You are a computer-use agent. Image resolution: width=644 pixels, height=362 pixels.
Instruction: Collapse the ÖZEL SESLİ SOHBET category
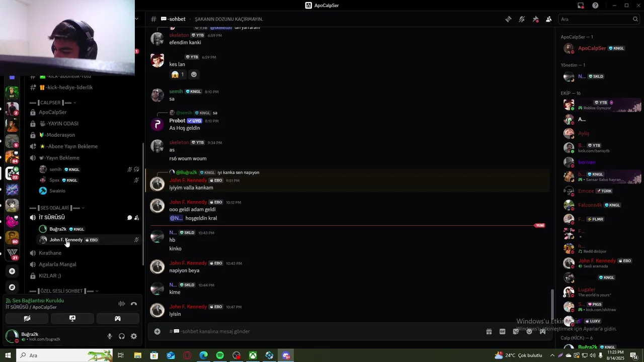[63, 291]
